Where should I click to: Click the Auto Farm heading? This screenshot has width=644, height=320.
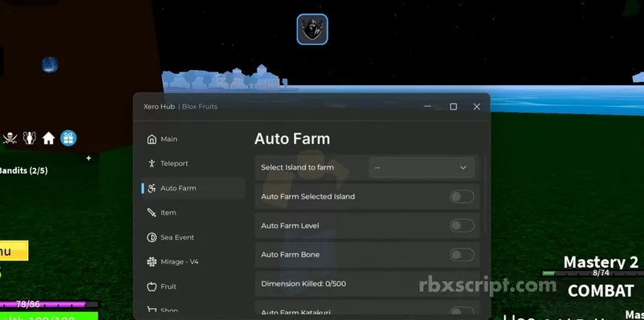[292, 138]
